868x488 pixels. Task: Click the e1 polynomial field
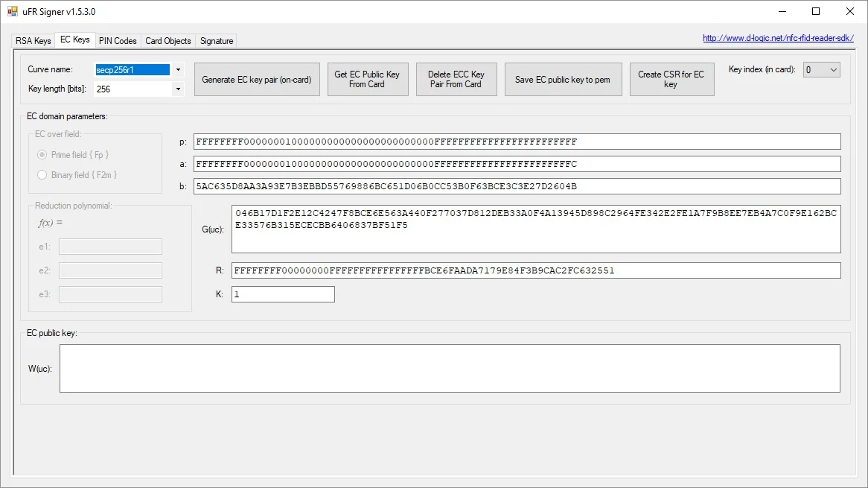(110, 247)
